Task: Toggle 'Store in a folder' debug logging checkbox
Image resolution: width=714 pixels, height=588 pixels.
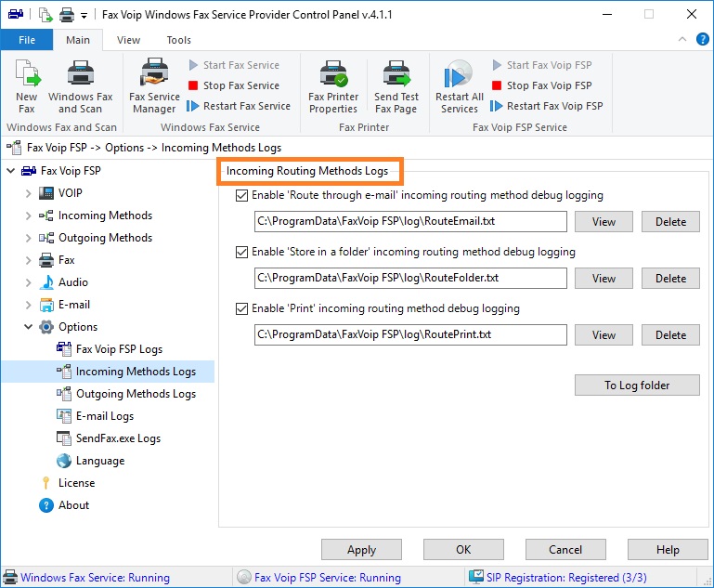Action: [241, 253]
